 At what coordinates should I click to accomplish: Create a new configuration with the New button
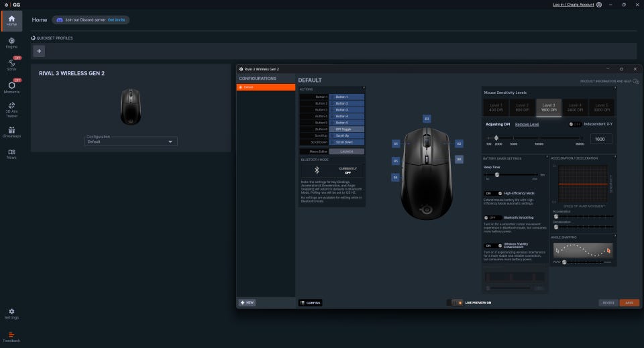[248, 302]
